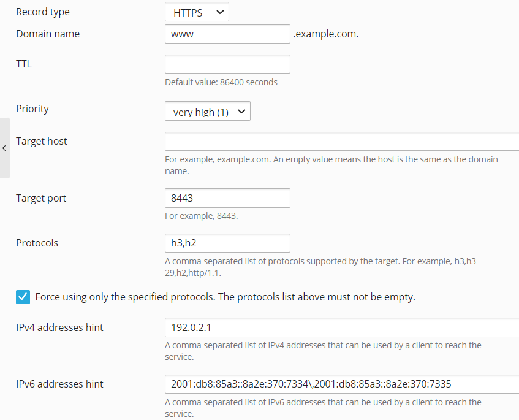Click the blue checkmark of the protocols checkbox
519x420 pixels.
pos(23,297)
